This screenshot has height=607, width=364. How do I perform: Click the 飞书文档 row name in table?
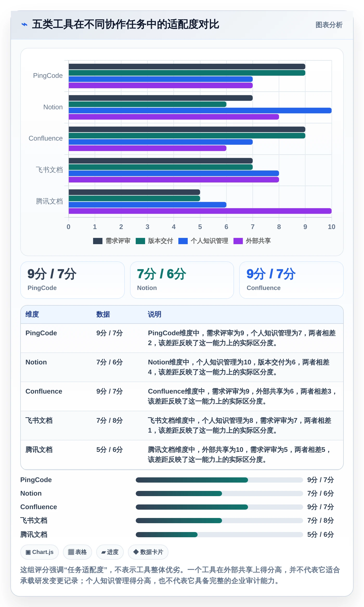[39, 421]
